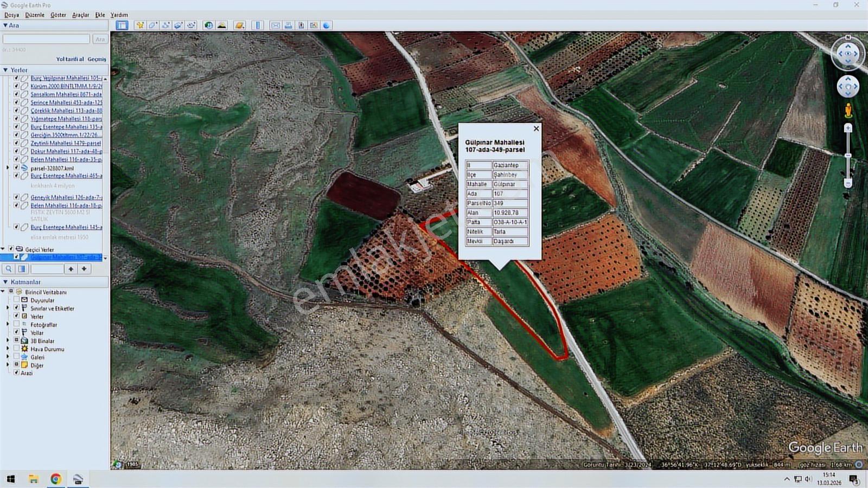Enable the Duyurular layer checkbox
The image size is (868, 488).
16,300
